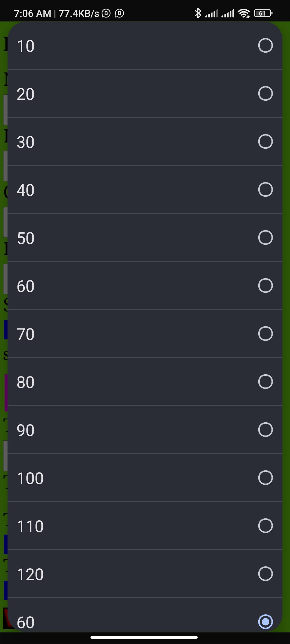Select the 90 radio option
This screenshot has width=290, height=644.
265,430
